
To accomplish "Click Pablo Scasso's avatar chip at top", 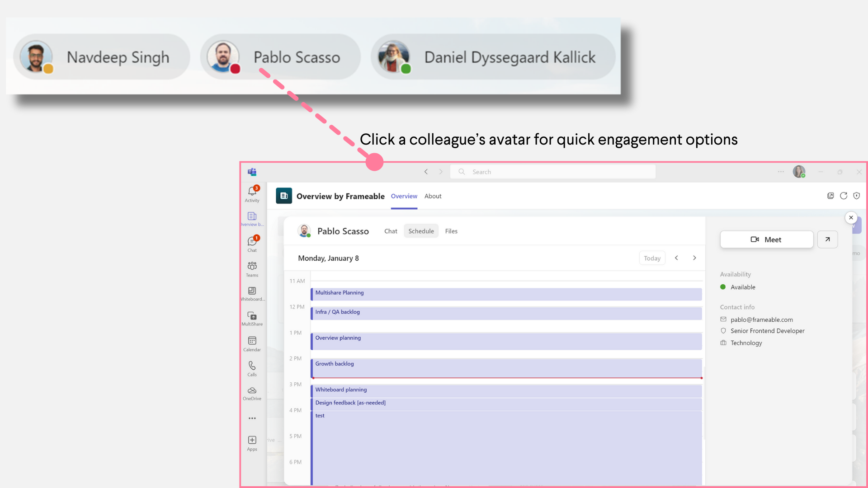I will 280,57.
